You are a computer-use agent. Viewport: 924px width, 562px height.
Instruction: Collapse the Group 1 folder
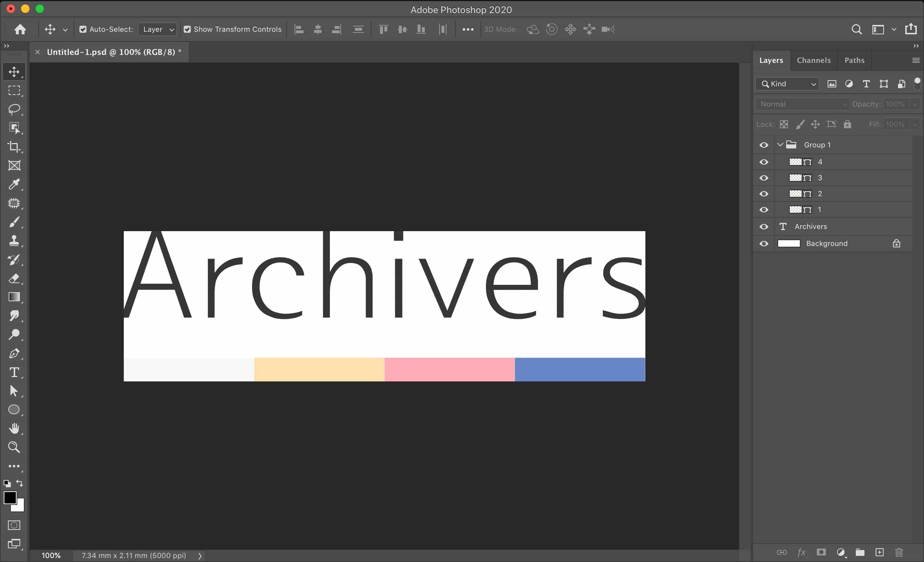tap(780, 145)
